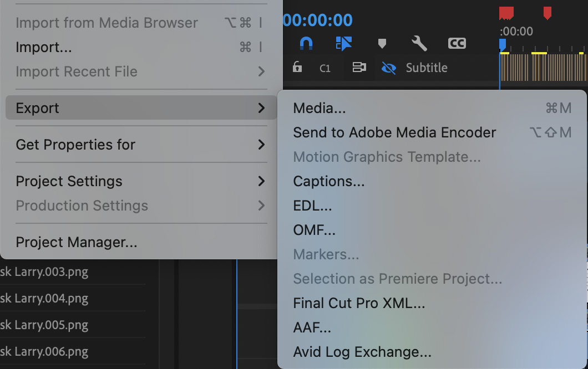This screenshot has width=588, height=369.
Task: Click the C1 caption track label
Action: 325,68
